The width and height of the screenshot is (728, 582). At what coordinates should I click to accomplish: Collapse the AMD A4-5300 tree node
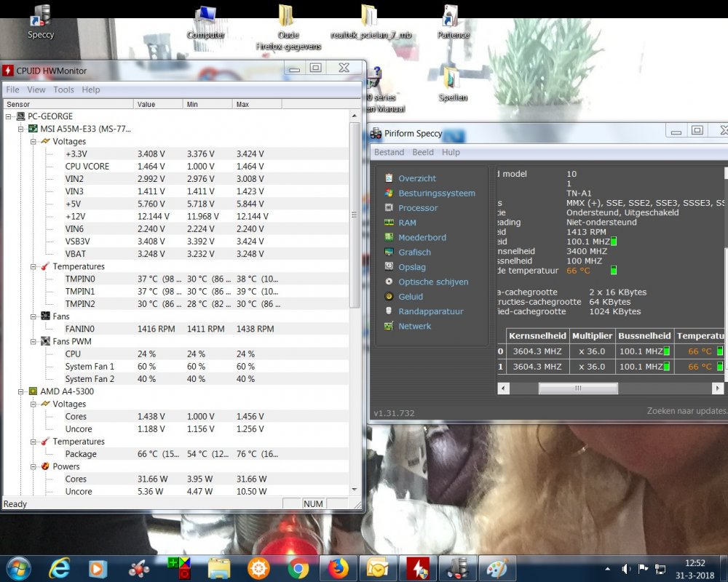click(x=22, y=391)
